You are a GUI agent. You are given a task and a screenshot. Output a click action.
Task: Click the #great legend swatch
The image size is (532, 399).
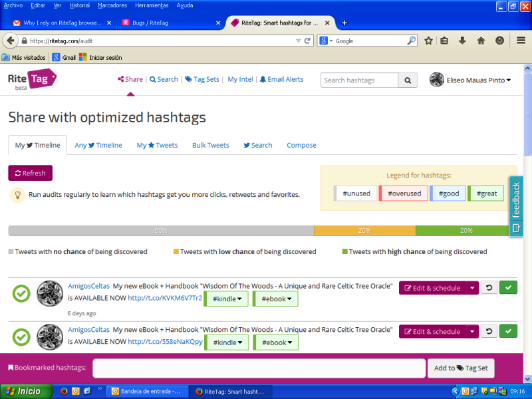[486, 194]
